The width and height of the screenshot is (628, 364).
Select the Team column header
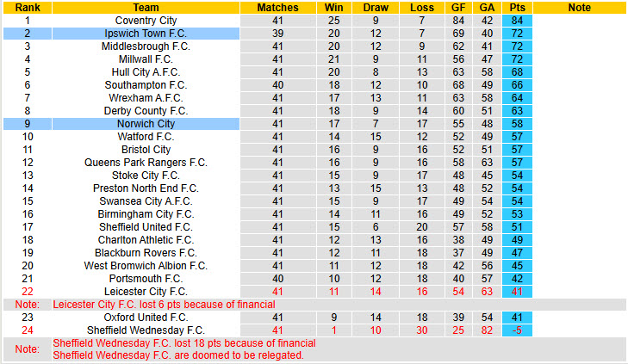tap(146, 8)
